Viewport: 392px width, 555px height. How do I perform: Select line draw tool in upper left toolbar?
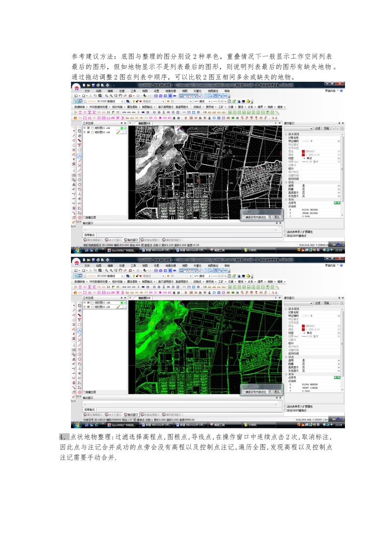point(74,135)
